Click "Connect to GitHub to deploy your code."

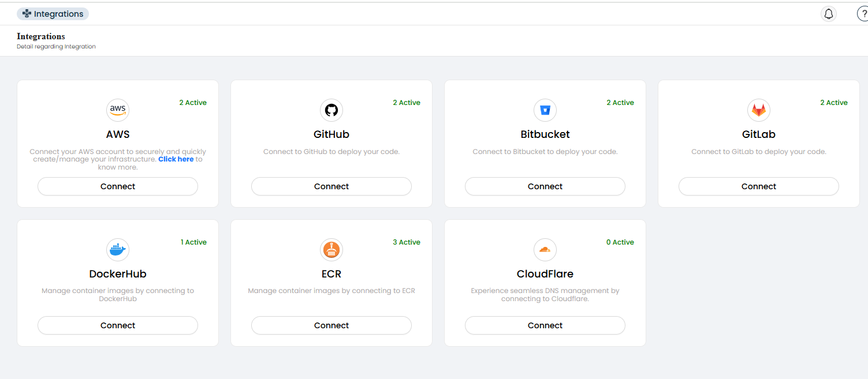click(331, 152)
